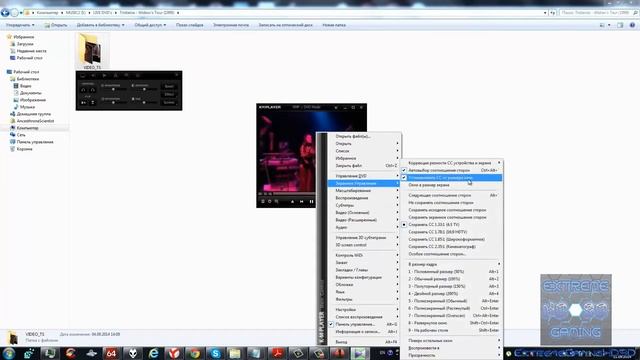Expand 'Аудио' submenu
The height and width of the screenshot is (360, 640).
click(364, 227)
